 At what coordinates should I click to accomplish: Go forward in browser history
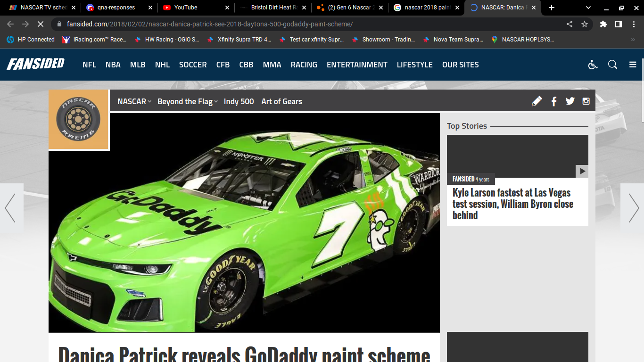[x=25, y=24]
